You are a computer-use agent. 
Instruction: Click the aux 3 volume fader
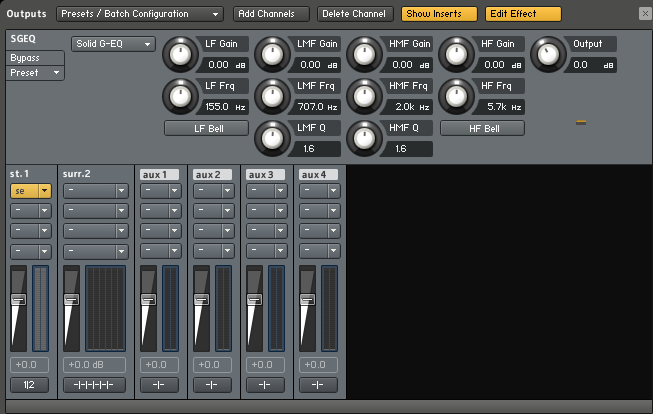click(254, 299)
